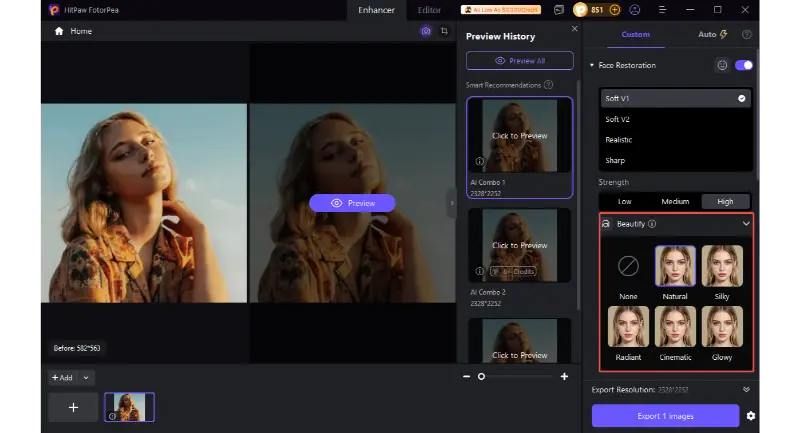This screenshot has height=433, width=800.
Task: Click the Beautify info icon
Action: [x=652, y=224]
